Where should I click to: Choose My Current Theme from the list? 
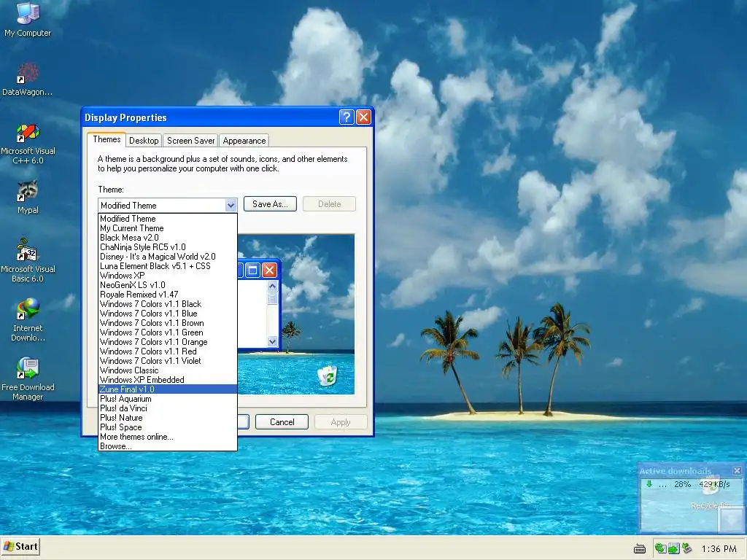(168, 228)
